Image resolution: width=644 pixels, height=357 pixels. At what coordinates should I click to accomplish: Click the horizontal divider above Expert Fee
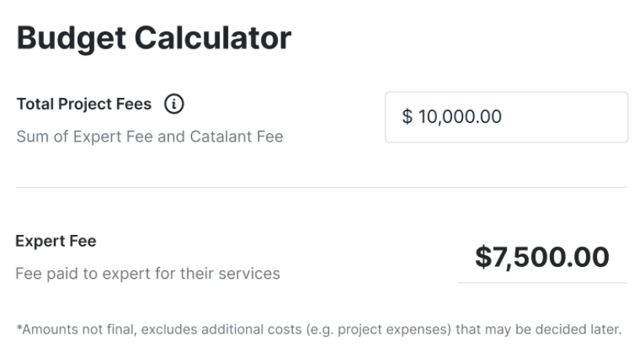pyautogui.click(x=322, y=188)
